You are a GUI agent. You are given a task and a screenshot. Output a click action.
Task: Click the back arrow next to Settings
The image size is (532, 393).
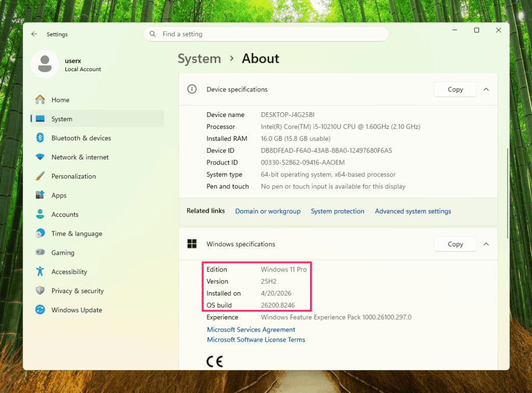34,34
